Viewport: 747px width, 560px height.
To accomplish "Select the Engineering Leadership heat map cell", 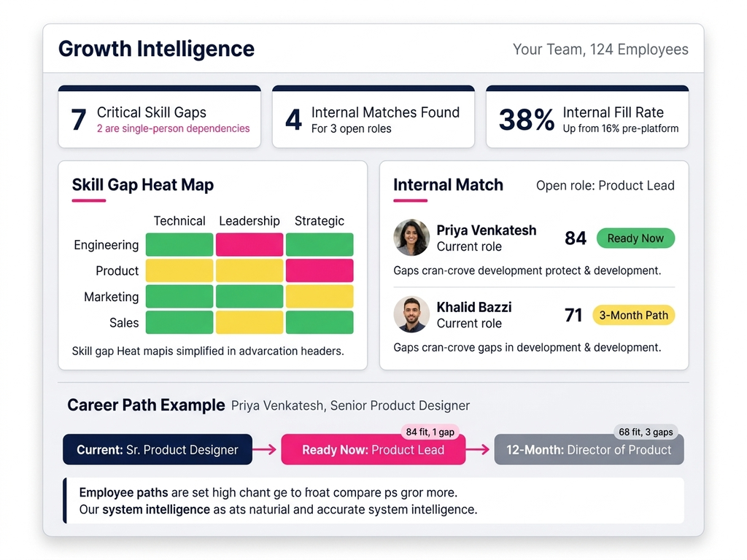I will (x=249, y=245).
